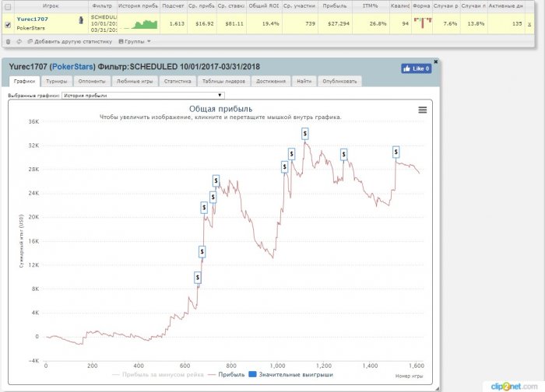Open the Таблицы лидеров tab

coord(223,81)
